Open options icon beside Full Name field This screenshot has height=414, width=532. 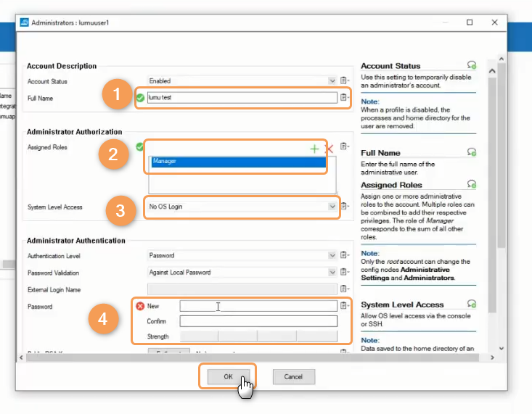coord(345,97)
